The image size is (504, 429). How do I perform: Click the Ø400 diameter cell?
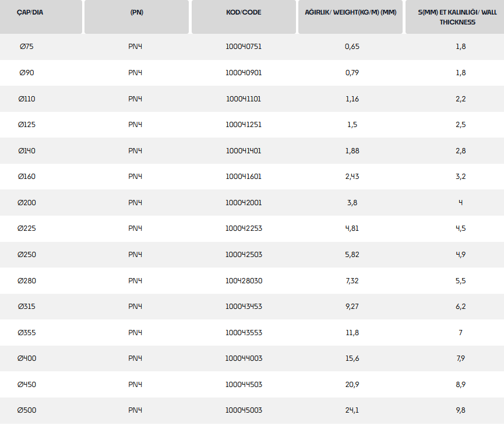(x=26, y=358)
